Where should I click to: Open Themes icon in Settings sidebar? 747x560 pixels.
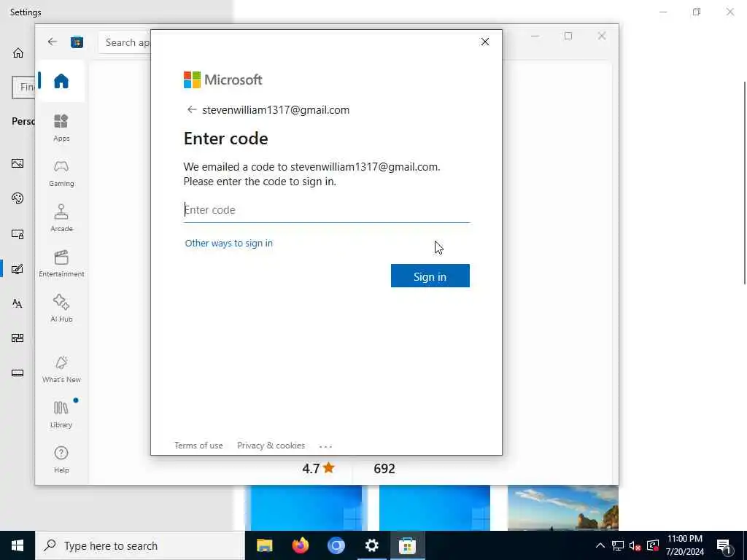[18, 269]
